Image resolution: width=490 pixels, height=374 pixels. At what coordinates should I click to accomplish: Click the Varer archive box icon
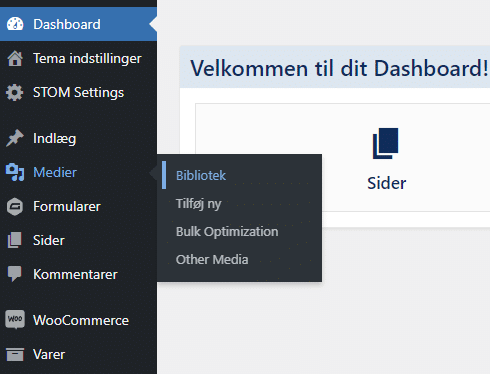(15, 354)
